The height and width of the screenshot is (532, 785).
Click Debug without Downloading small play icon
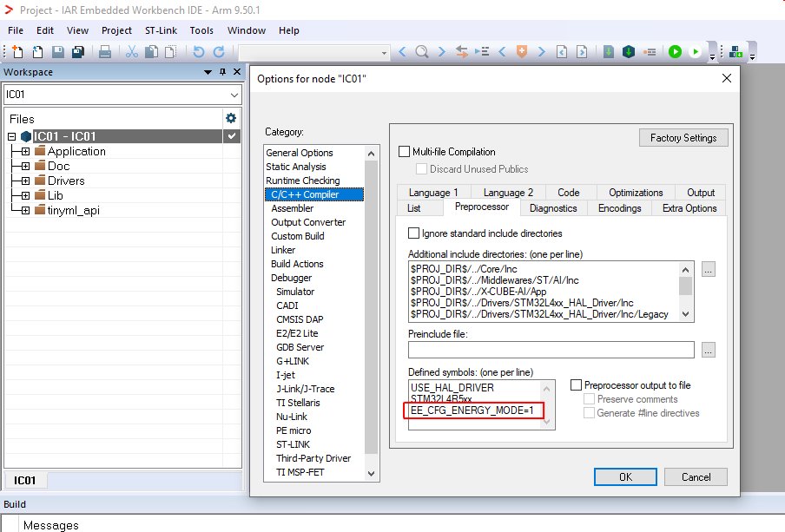(695, 51)
